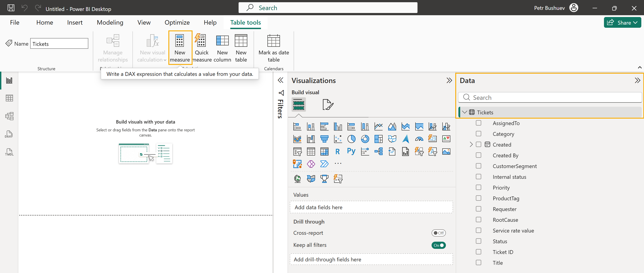Viewport: 644px width, 273px height.
Task: Check the AssignedTo field
Action: coord(478,123)
